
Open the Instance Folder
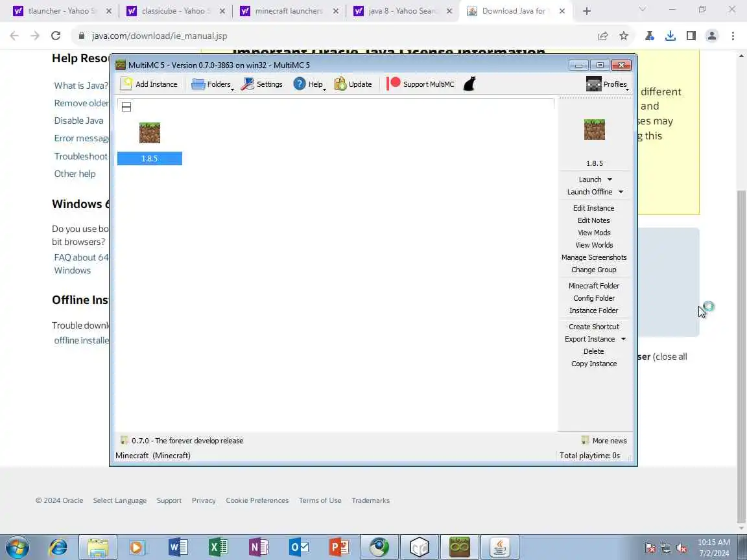pyautogui.click(x=593, y=310)
